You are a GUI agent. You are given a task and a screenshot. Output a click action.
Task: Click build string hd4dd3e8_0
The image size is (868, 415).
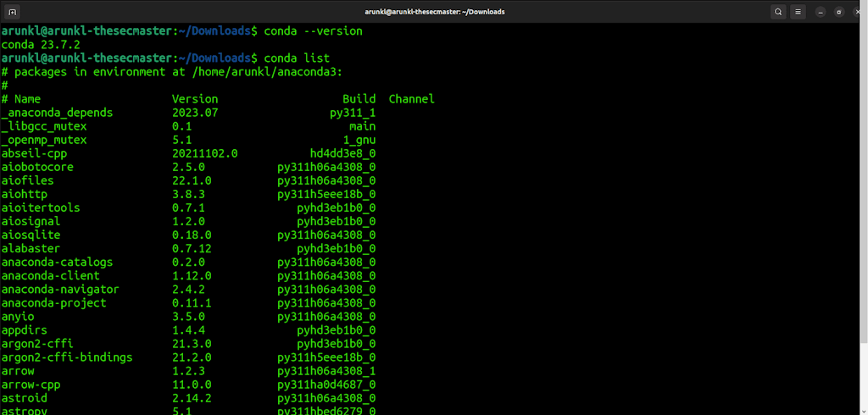(x=342, y=153)
